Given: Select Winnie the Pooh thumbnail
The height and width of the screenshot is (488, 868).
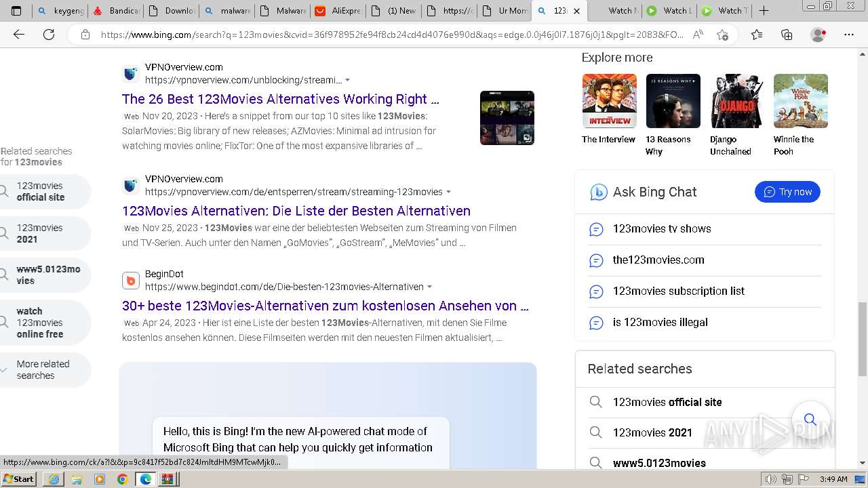Looking at the screenshot, I should pyautogui.click(x=801, y=101).
